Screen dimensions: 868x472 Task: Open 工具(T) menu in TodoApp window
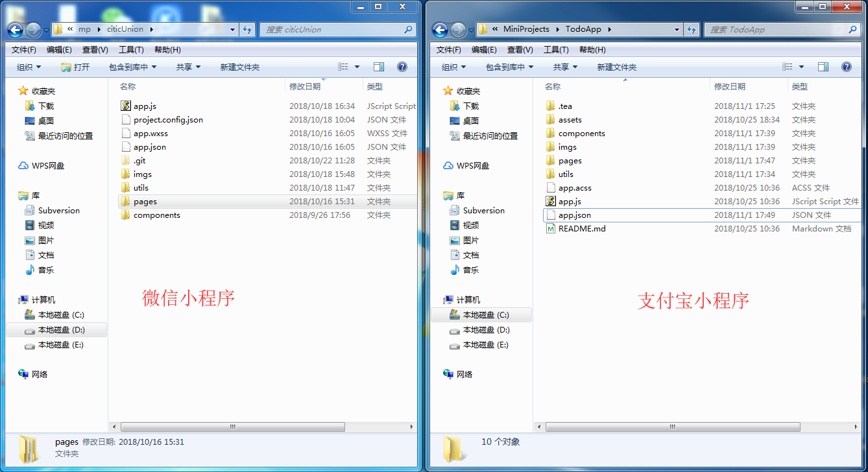[x=556, y=49]
